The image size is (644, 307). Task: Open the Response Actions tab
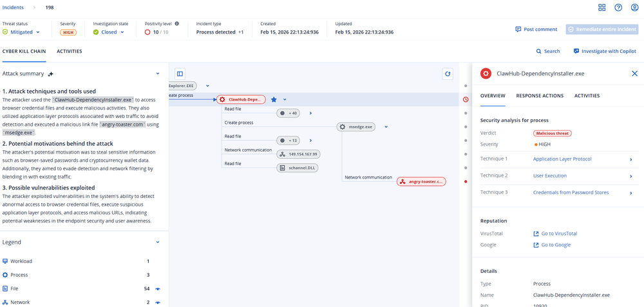pyautogui.click(x=540, y=95)
